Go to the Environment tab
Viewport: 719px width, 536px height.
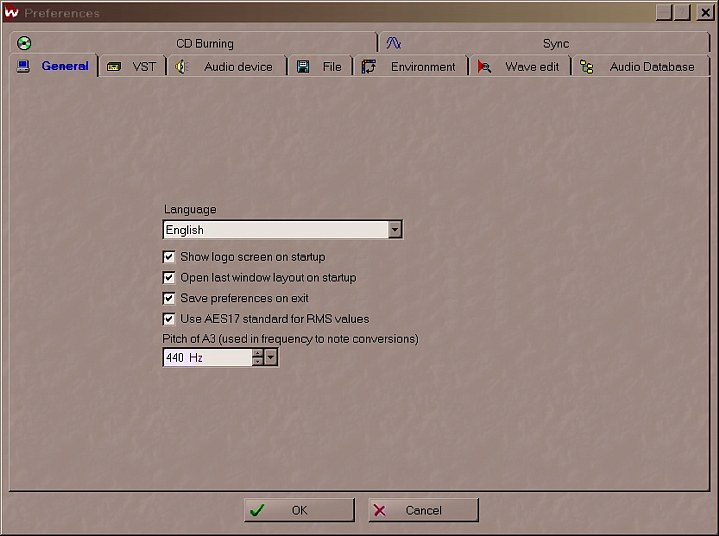(410, 67)
